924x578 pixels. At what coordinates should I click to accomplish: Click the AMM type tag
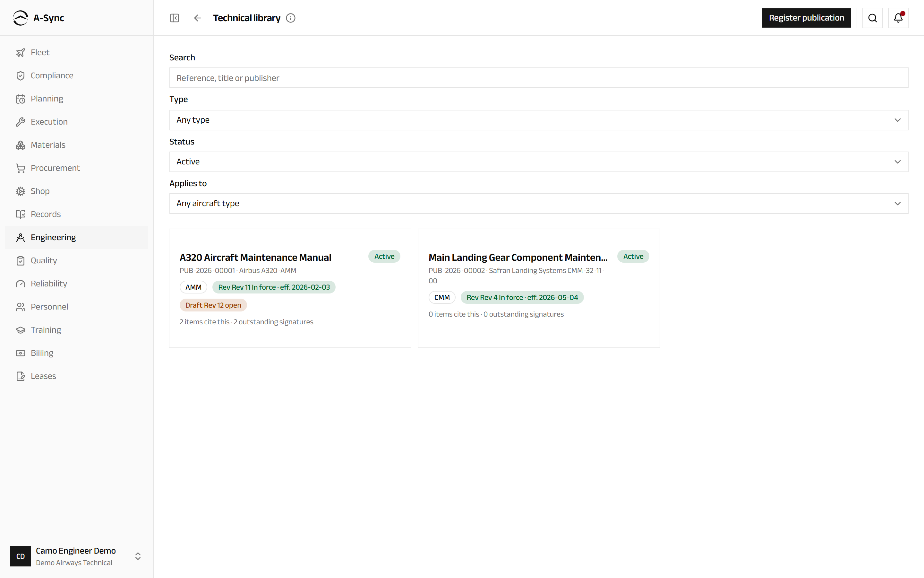click(193, 287)
